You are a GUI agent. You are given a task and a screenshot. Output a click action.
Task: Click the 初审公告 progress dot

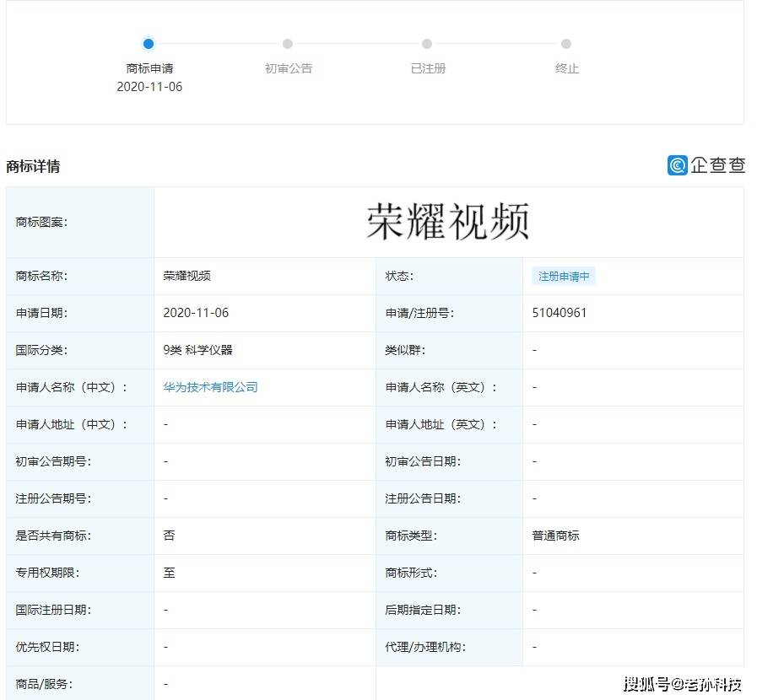288,44
